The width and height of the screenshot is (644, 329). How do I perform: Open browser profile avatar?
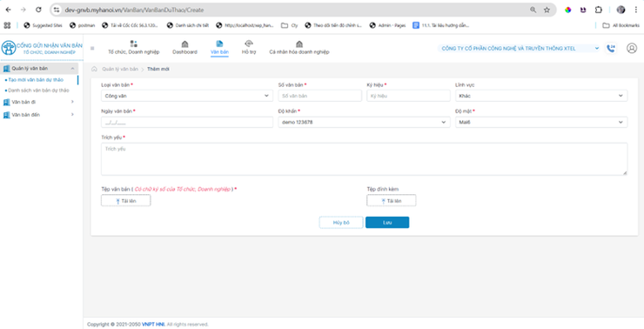click(x=621, y=10)
